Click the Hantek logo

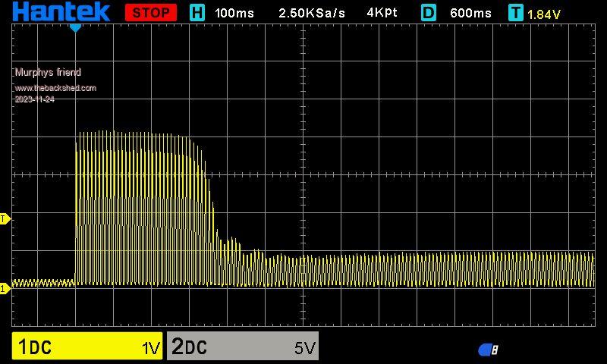click(x=61, y=12)
